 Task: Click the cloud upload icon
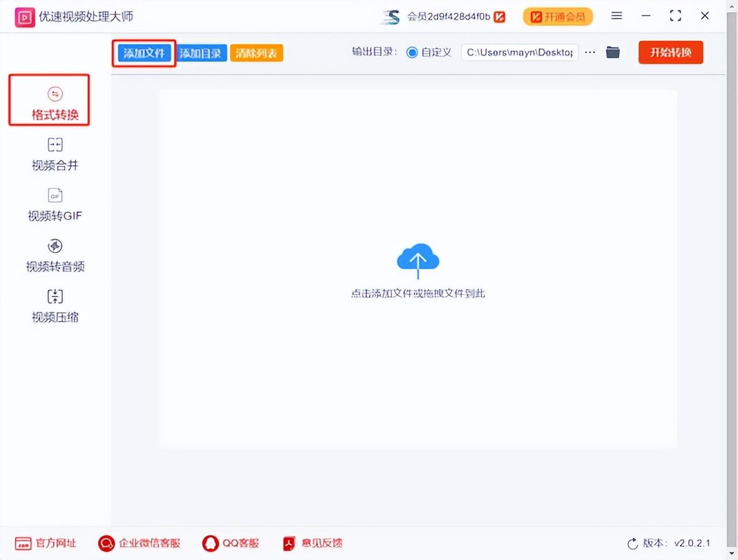click(x=417, y=260)
